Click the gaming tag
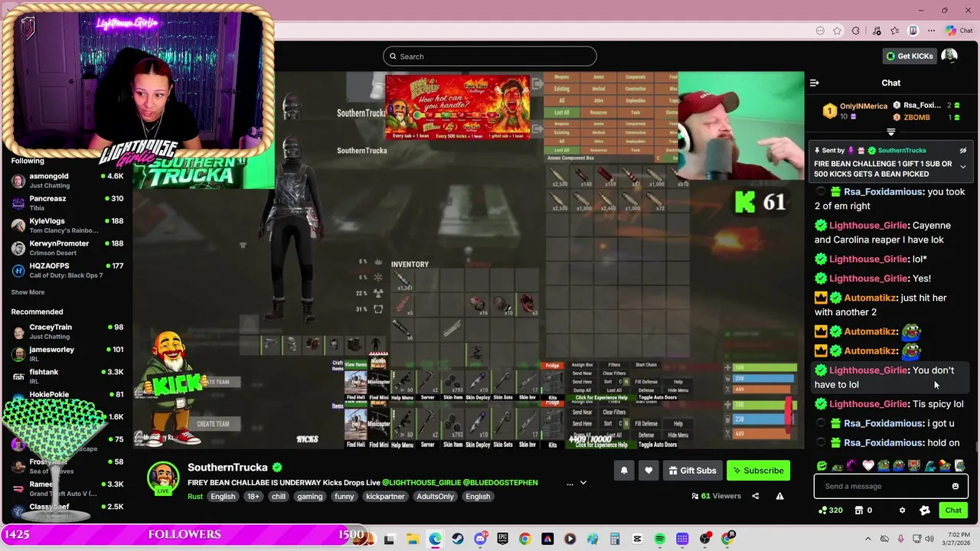Viewport: 980px width, 551px height. pyautogui.click(x=310, y=497)
